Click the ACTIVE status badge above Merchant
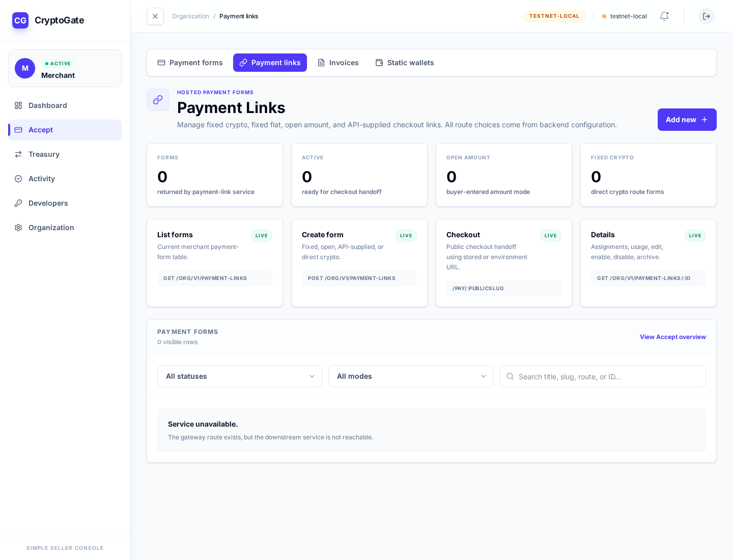The width and height of the screenshot is (733, 560). coord(58,64)
